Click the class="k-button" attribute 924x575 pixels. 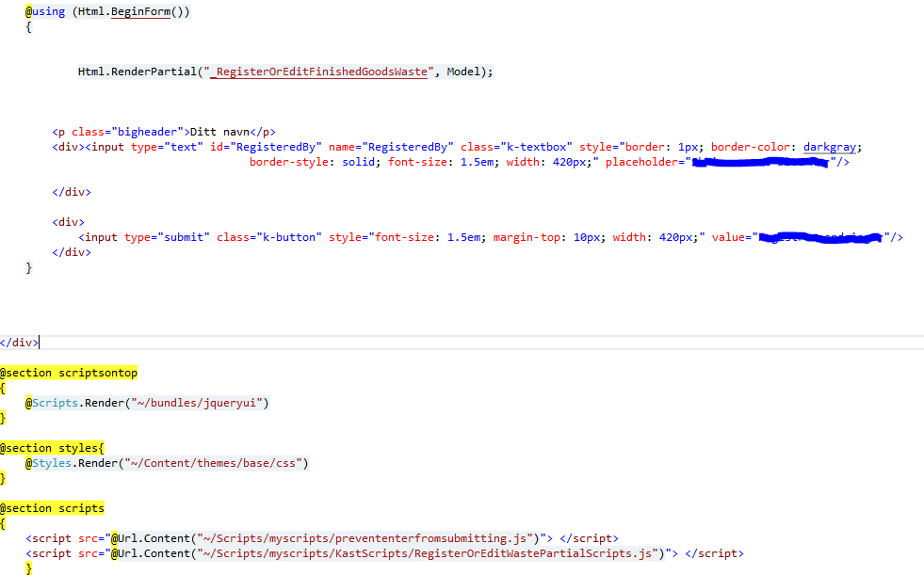click(x=268, y=237)
